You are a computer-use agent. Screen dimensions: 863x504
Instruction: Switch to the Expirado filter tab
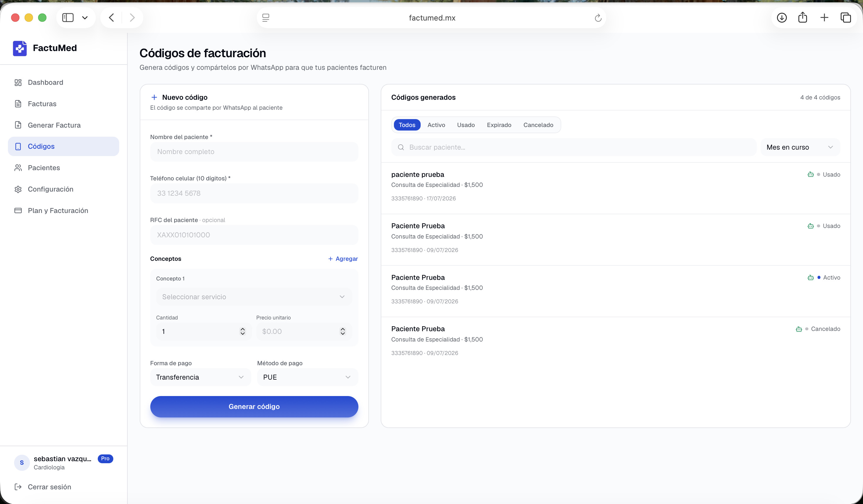click(499, 125)
